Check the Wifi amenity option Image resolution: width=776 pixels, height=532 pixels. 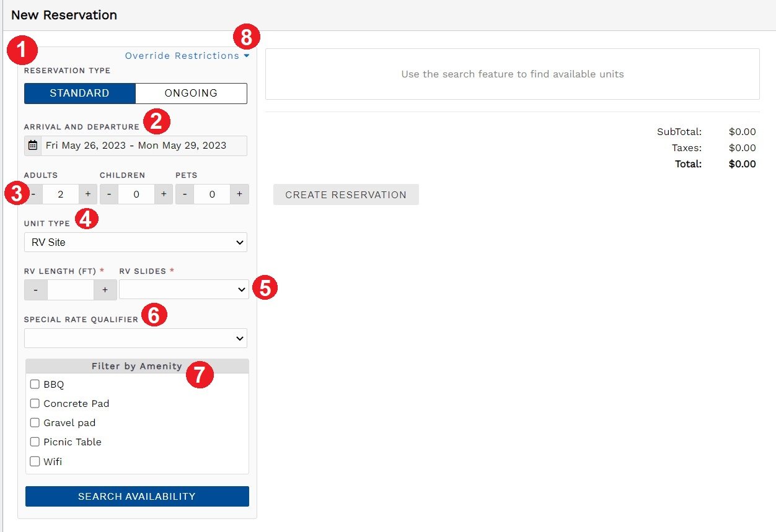click(x=35, y=461)
